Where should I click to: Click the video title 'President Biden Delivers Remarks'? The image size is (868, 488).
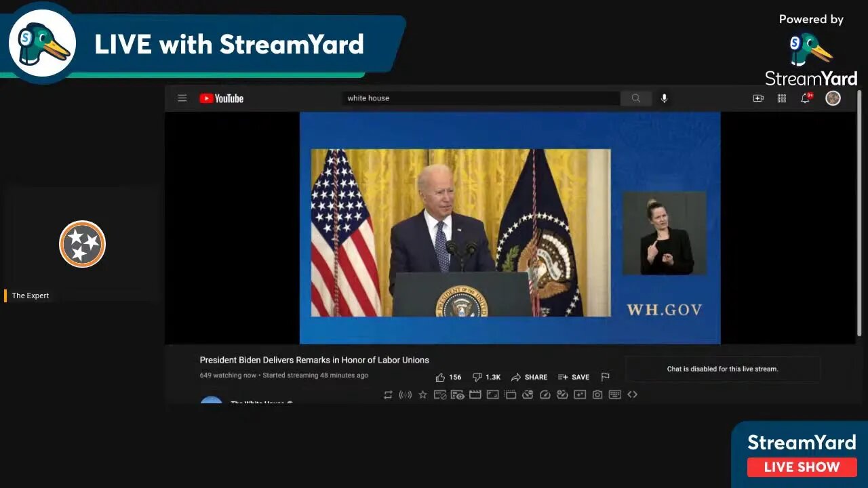click(314, 360)
